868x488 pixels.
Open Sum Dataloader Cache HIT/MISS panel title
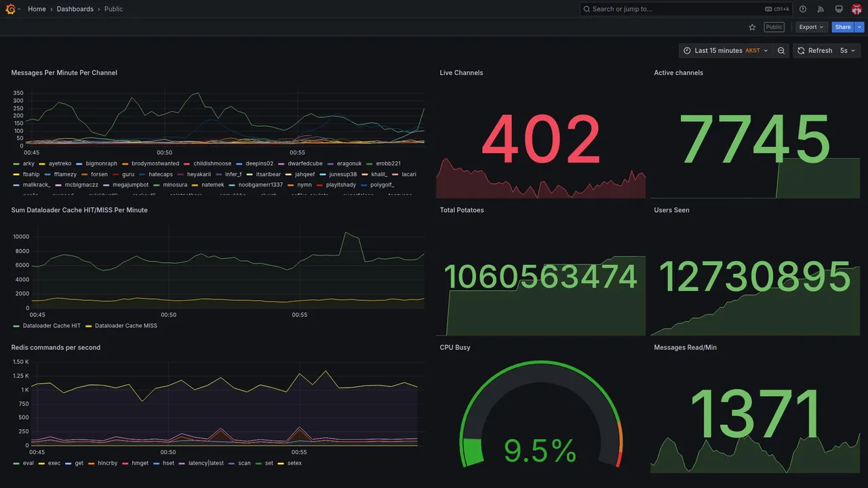click(x=79, y=210)
